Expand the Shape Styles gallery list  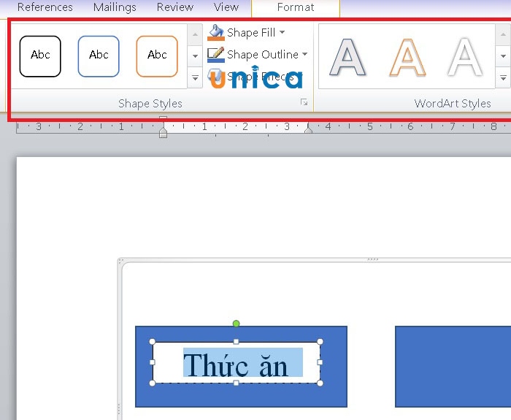pos(195,77)
